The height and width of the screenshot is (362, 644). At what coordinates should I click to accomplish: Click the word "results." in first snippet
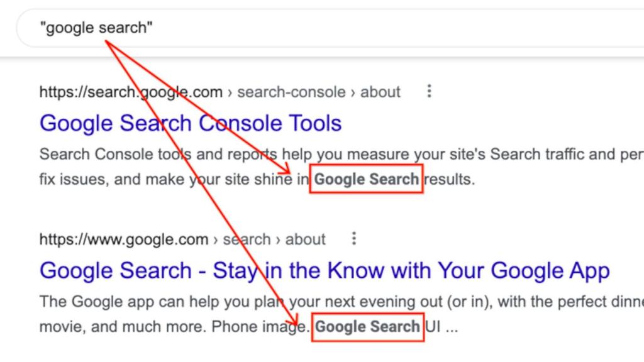pyautogui.click(x=449, y=180)
